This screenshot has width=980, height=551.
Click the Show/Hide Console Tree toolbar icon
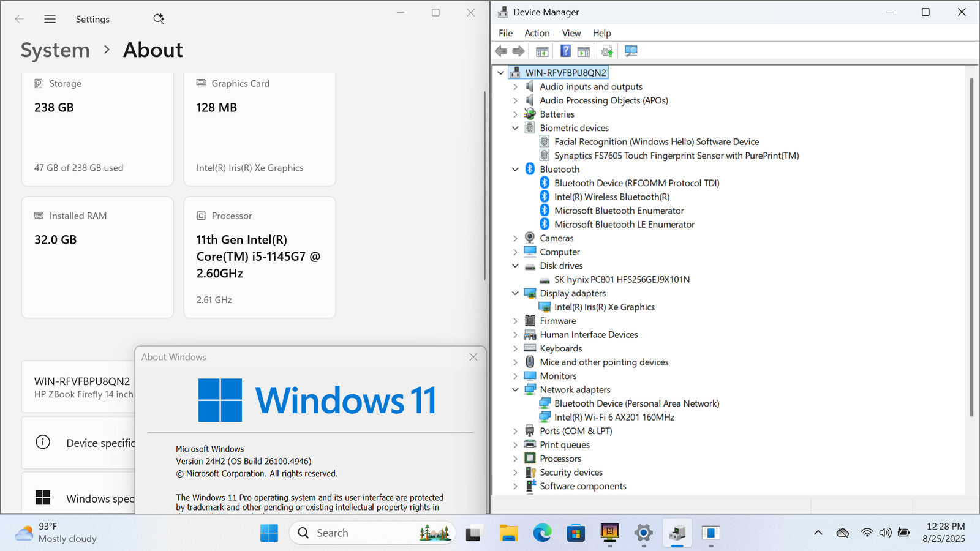pyautogui.click(x=542, y=51)
